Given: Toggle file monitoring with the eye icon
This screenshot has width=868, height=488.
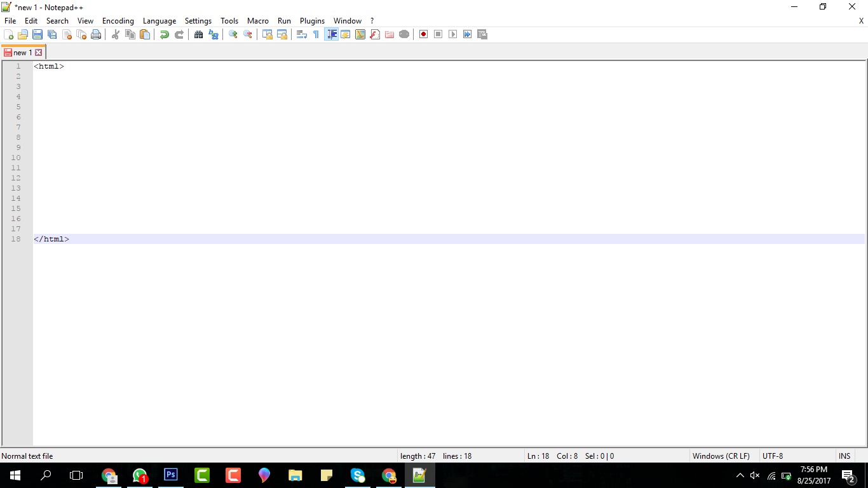Looking at the screenshot, I should coord(404,34).
